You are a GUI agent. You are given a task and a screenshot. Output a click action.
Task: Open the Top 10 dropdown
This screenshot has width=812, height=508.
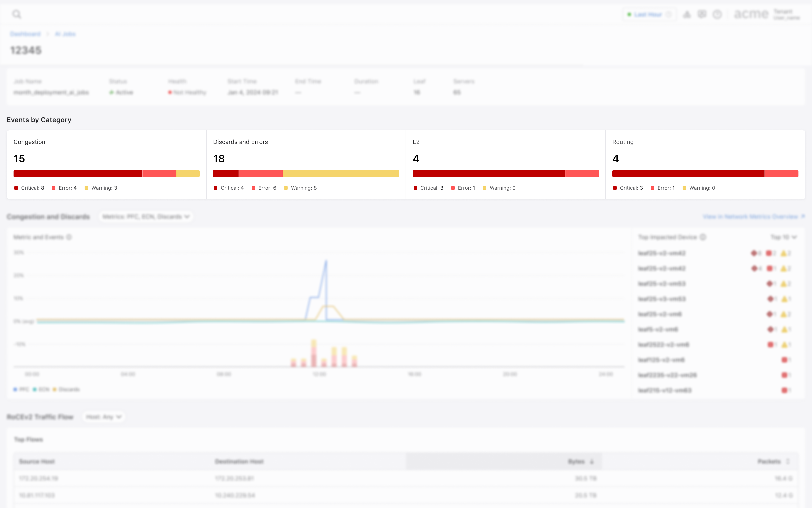tap(784, 237)
